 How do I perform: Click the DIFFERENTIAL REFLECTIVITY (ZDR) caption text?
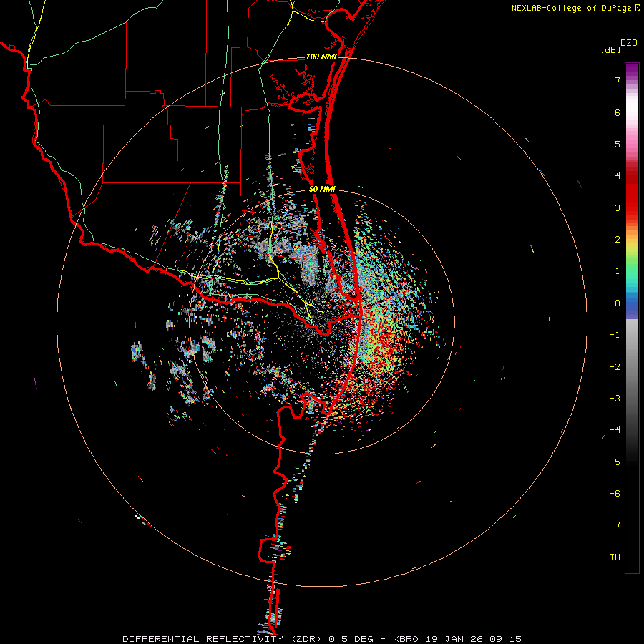pyautogui.click(x=224, y=639)
